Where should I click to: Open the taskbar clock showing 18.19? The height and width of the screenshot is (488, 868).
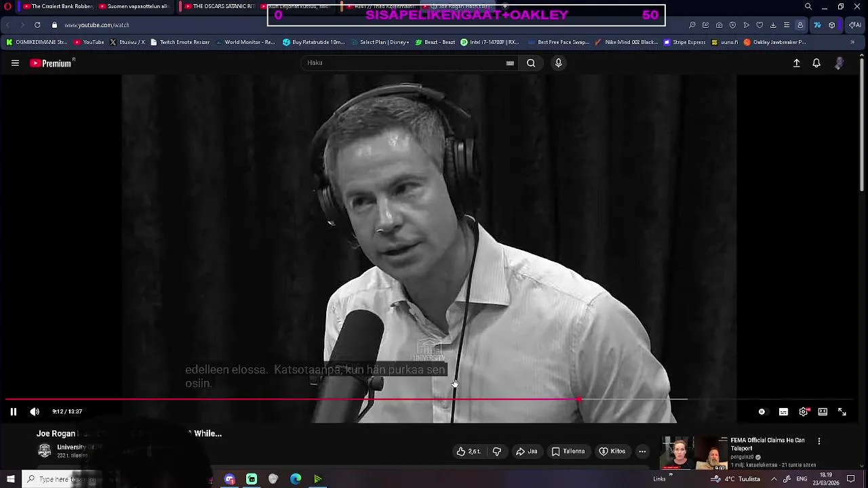coord(825,479)
